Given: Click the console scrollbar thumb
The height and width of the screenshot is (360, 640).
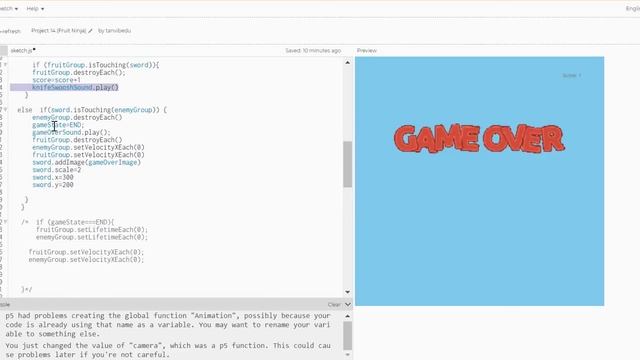Looking at the screenshot, I should pos(347,336).
